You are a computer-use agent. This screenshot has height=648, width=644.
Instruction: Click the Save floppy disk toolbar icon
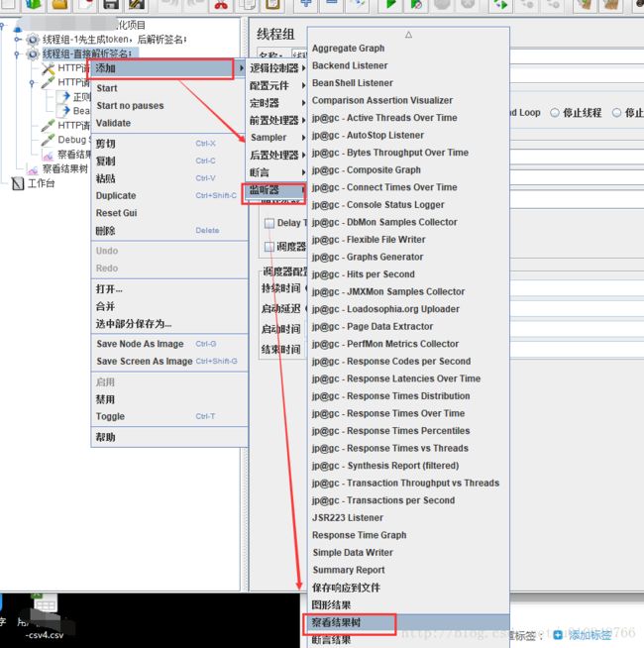tap(111, 4)
